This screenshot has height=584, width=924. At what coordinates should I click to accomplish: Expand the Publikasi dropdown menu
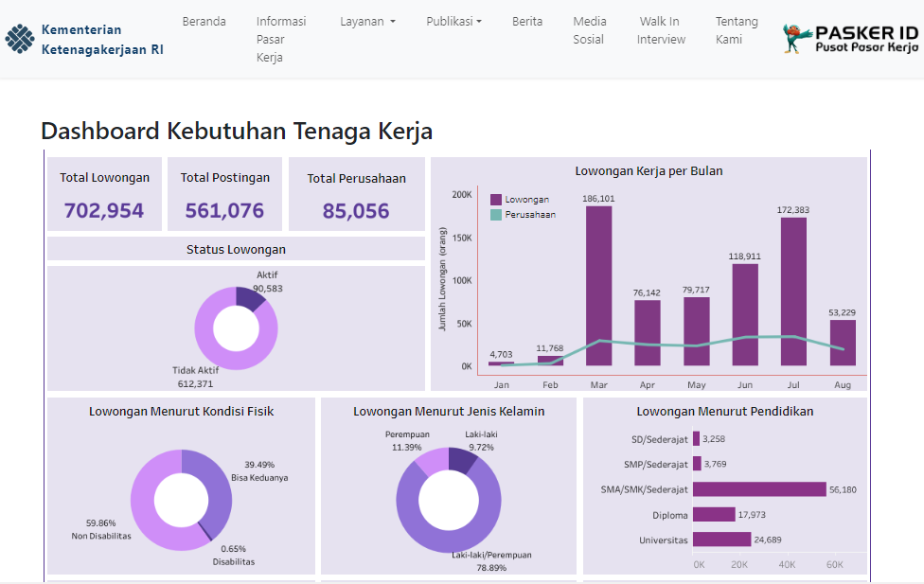coord(453,21)
